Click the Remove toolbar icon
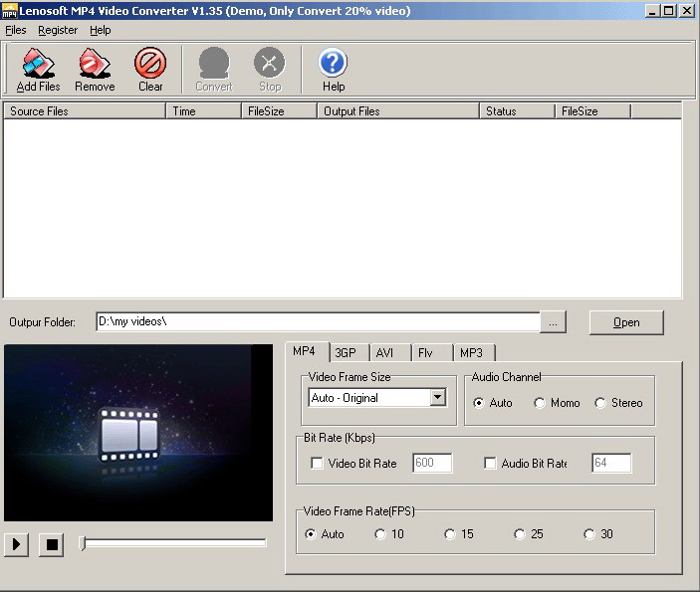 tap(95, 64)
